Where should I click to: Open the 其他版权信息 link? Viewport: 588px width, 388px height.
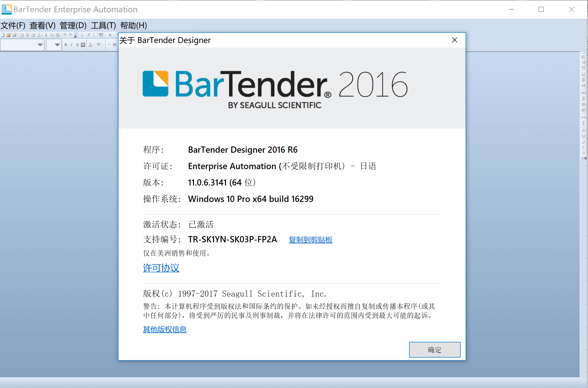tap(165, 329)
